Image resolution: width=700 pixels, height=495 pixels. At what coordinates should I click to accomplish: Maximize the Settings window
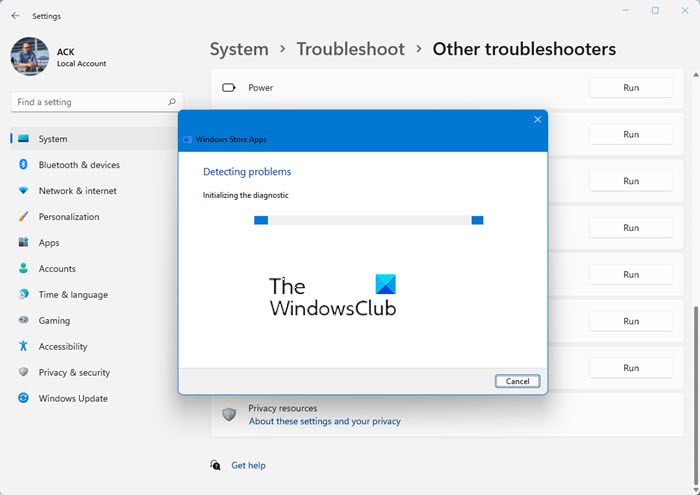coord(655,11)
